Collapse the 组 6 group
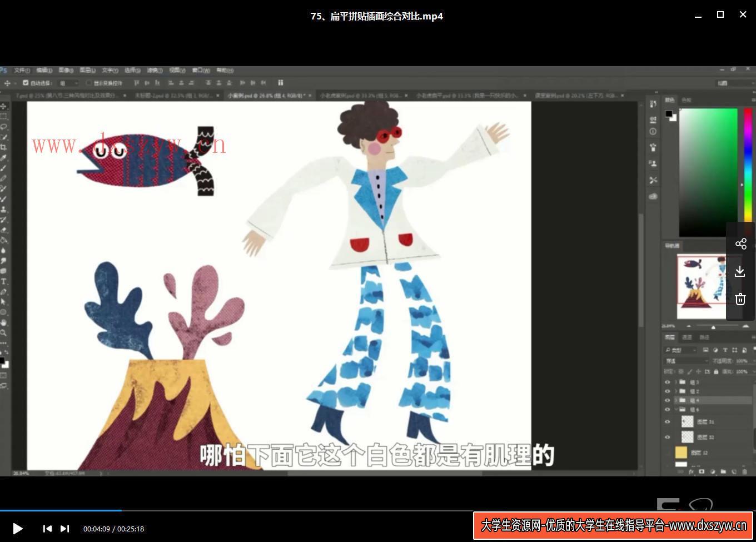 click(676, 409)
